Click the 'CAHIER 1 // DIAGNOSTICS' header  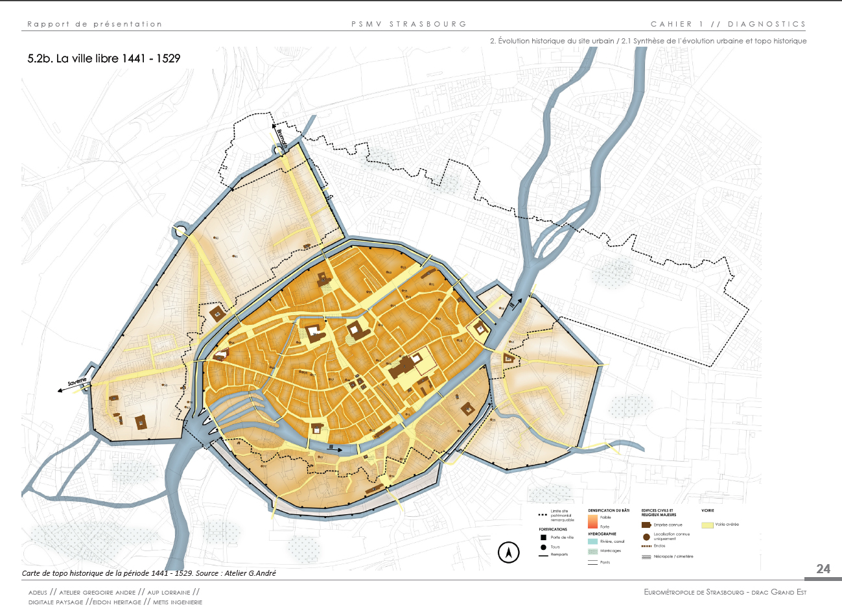pyautogui.click(x=728, y=24)
